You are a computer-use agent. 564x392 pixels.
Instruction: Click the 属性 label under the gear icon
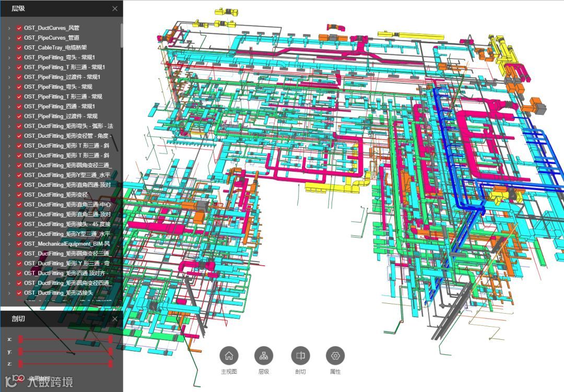[335, 372]
